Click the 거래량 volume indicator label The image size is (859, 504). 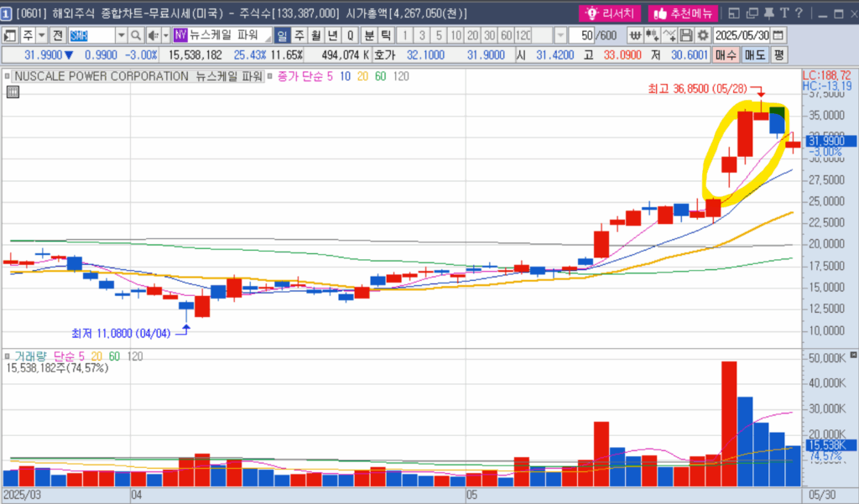click(31, 356)
